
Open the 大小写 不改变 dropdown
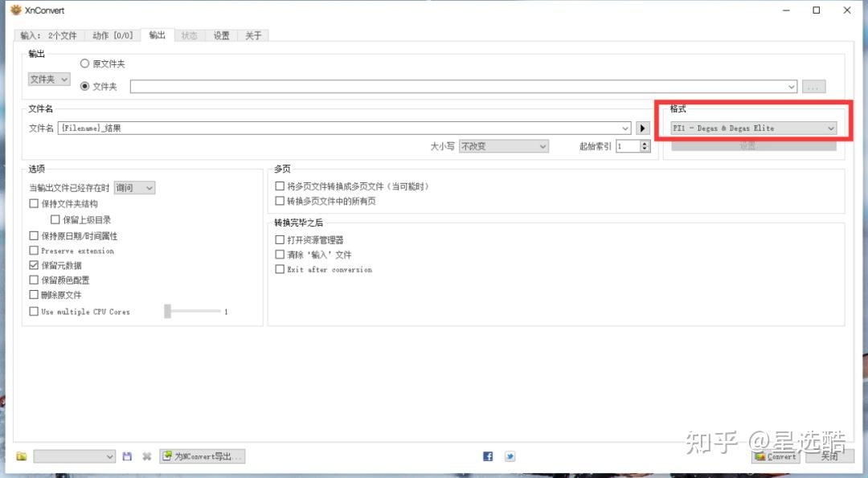[x=504, y=146]
